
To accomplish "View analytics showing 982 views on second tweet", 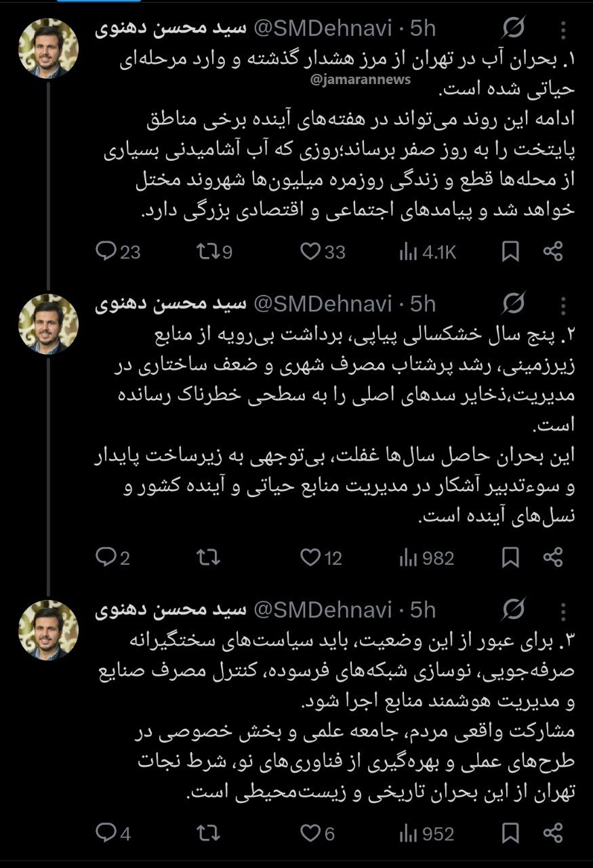I will (x=427, y=558).
